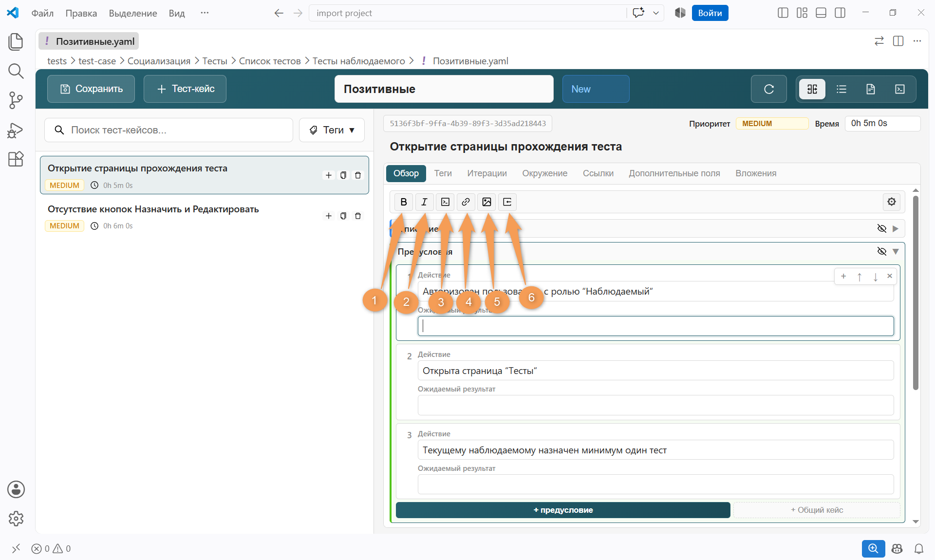Open the Вложения tab
935x560 pixels.
(x=756, y=173)
